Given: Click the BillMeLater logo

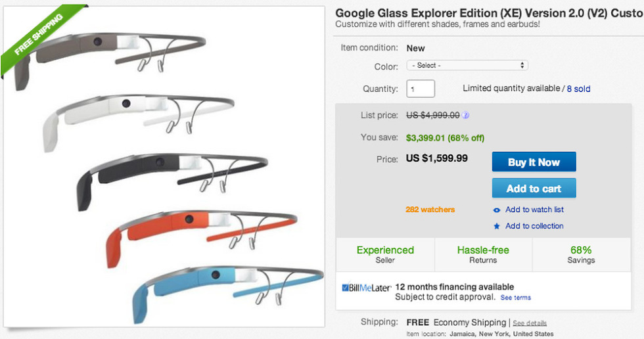Looking at the screenshot, I should click(x=367, y=288).
